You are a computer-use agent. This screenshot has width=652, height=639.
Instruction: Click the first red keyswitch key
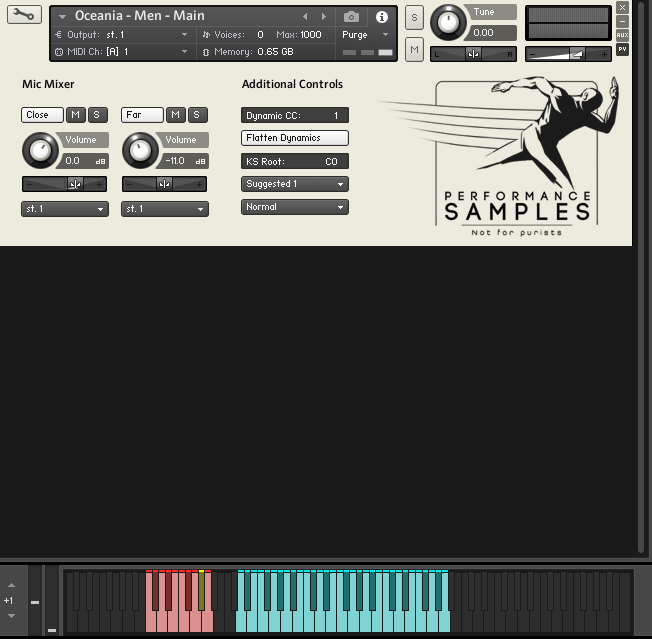pyautogui.click(x=151, y=622)
